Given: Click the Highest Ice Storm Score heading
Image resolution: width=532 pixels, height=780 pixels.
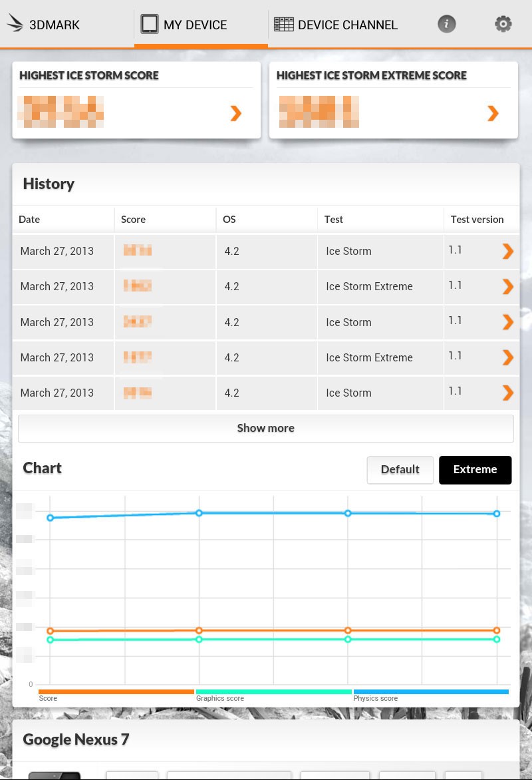Looking at the screenshot, I should tap(89, 75).
